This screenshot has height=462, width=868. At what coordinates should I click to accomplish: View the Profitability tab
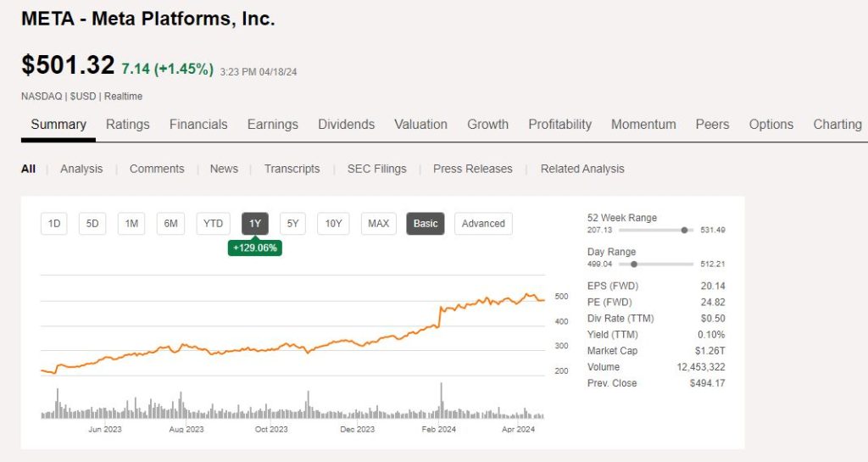559,125
